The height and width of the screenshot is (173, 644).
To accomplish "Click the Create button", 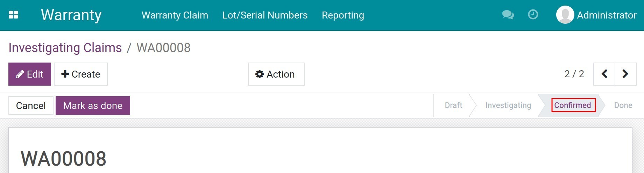I will [x=81, y=74].
